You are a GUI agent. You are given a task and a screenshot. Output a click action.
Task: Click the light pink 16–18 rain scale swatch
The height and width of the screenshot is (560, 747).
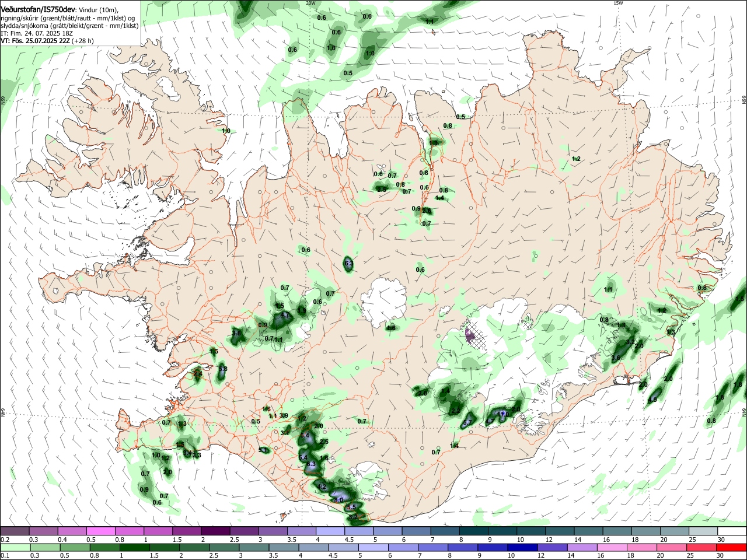tap(612, 547)
